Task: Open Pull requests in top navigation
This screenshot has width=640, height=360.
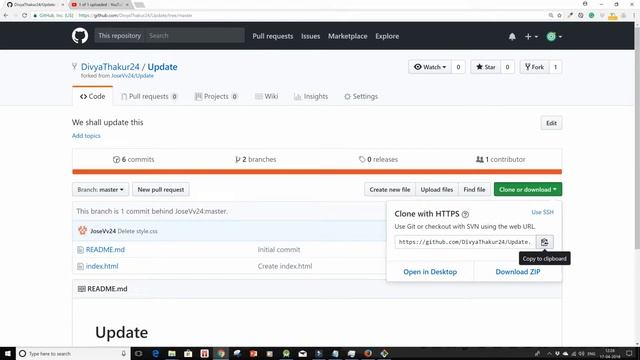Action: [273, 36]
